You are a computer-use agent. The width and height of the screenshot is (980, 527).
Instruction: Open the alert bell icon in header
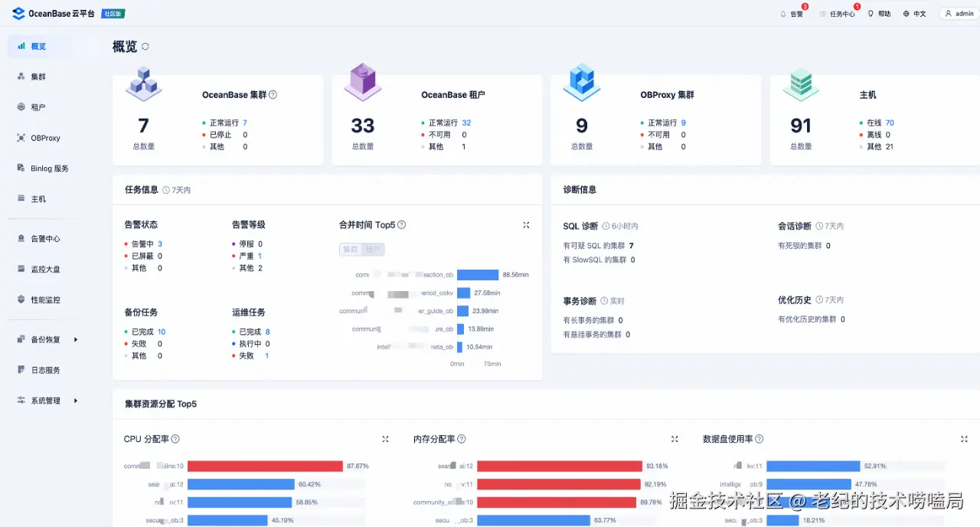pyautogui.click(x=782, y=14)
